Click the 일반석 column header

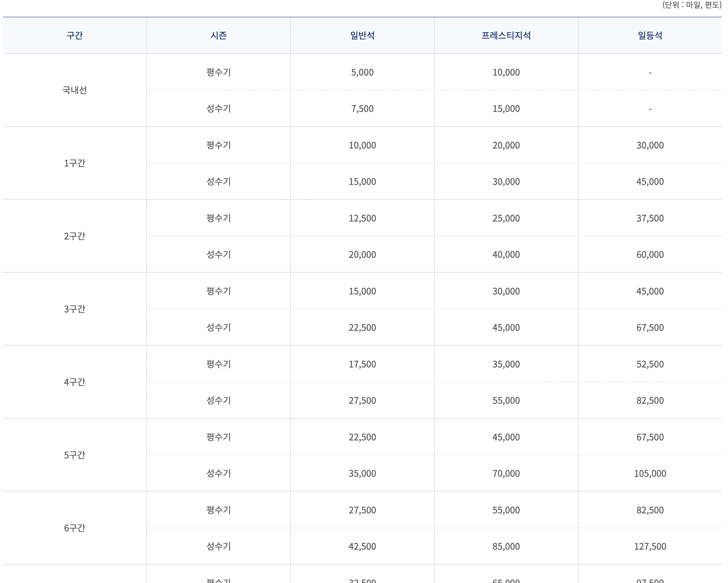(x=362, y=36)
